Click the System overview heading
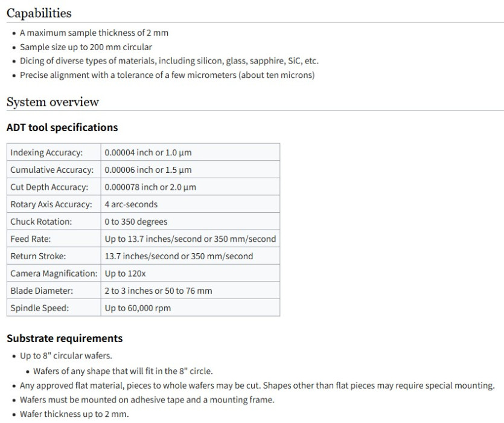 53,102
